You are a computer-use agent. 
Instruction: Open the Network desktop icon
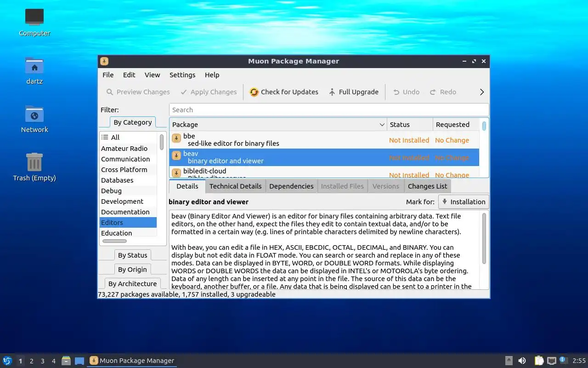click(x=34, y=119)
